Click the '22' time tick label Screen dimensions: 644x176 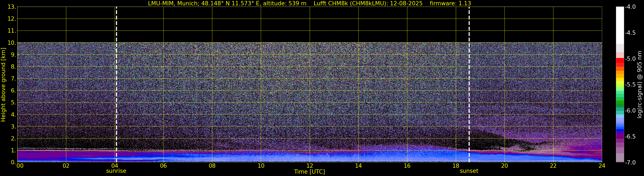[553, 166]
